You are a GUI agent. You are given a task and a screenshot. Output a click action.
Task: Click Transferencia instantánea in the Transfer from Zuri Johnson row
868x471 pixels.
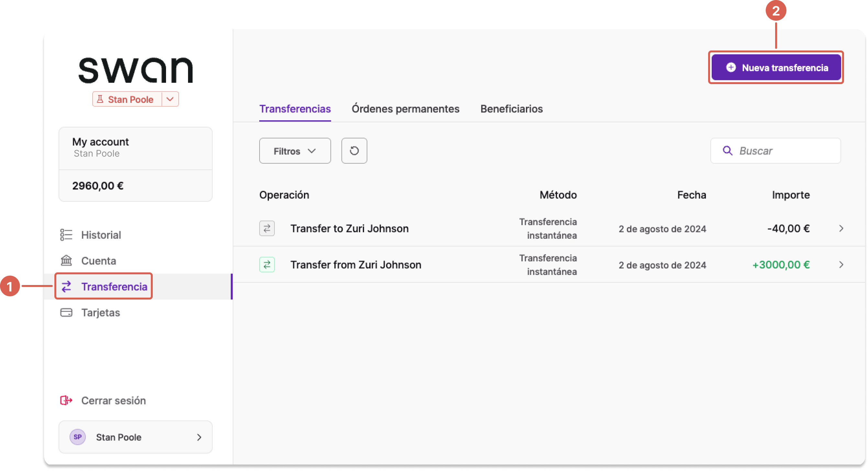pyautogui.click(x=548, y=265)
